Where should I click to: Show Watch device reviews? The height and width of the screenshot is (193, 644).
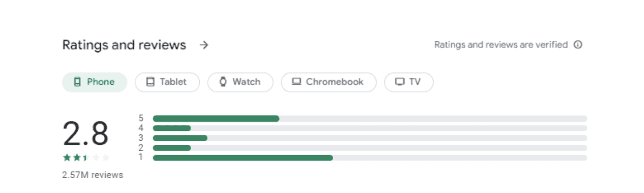240,82
